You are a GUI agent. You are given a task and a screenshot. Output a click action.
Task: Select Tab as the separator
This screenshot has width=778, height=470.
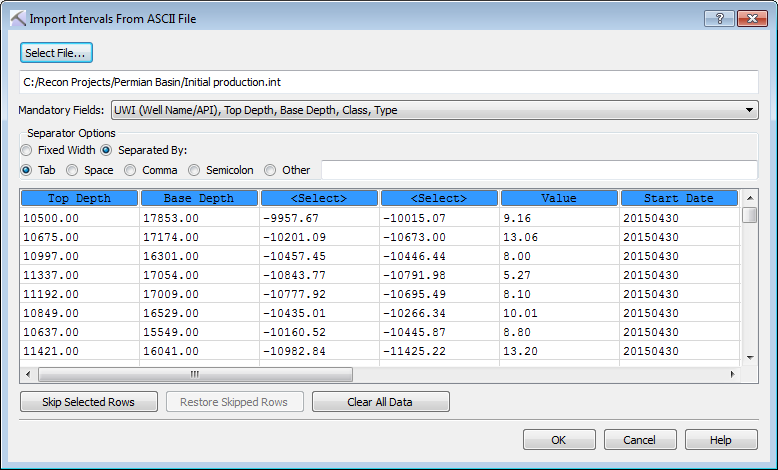26,170
